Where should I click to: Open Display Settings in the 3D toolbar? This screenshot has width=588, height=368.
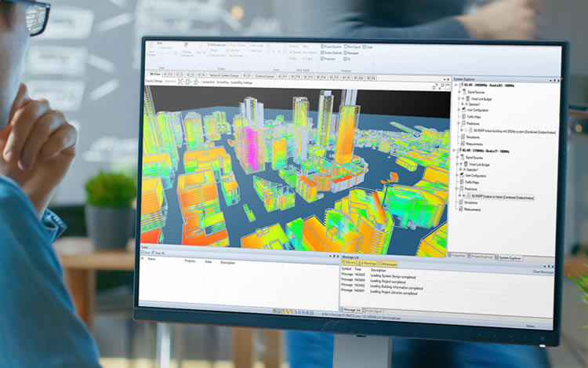pyautogui.click(x=154, y=81)
